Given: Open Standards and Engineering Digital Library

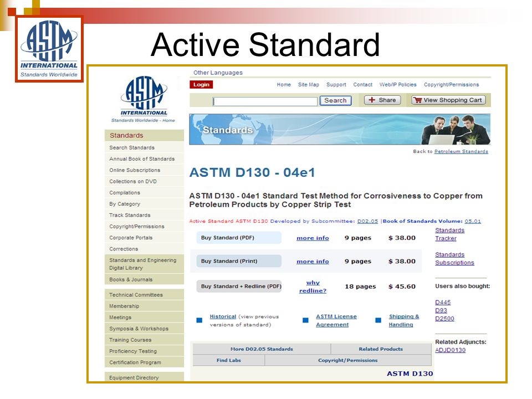Looking at the screenshot, I should click(144, 264).
